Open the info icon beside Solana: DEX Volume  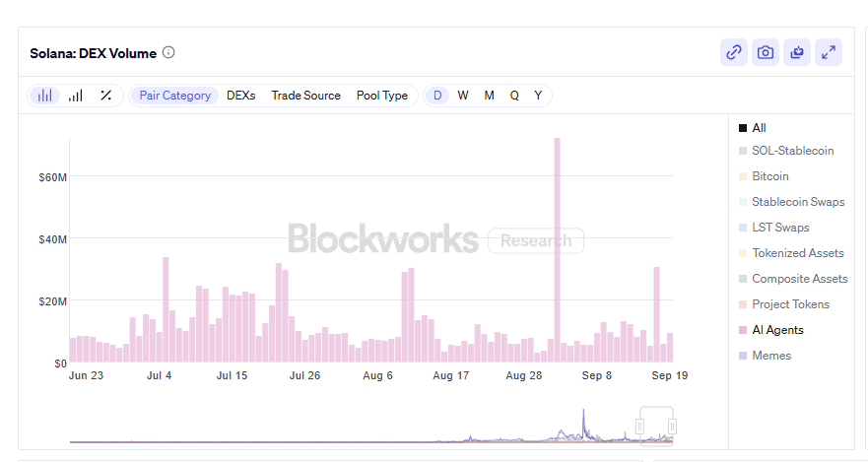168,52
